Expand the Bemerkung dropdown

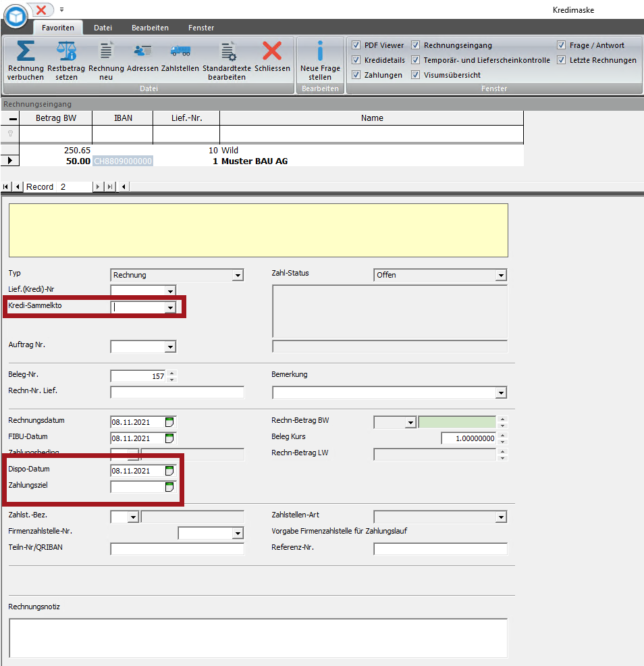(x=501, y=392)
